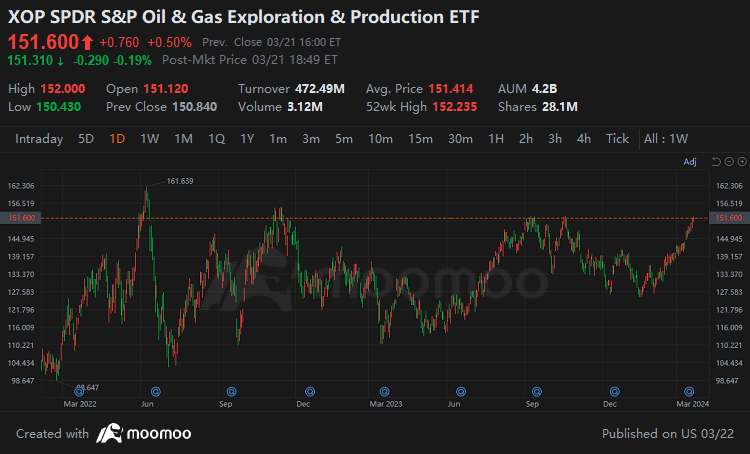Zoom out the chart with the minus icon

point(729,162)
